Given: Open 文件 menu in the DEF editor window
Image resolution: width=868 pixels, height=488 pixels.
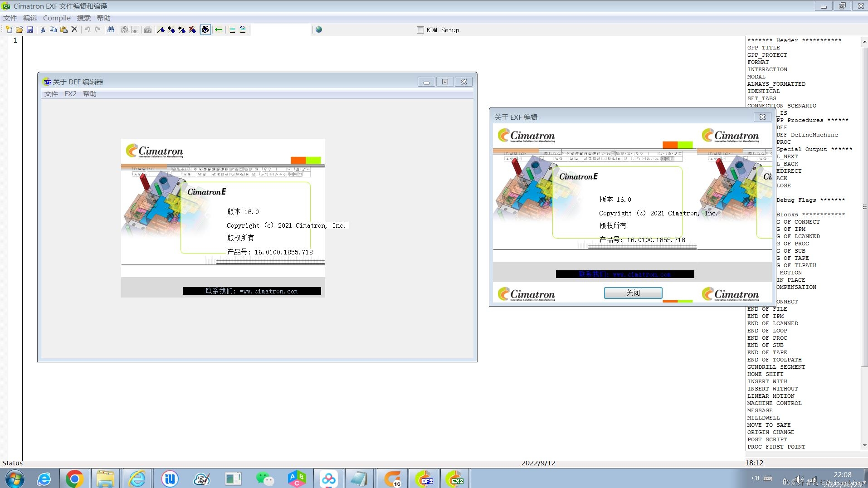Looking at the screenshot, I should pyautogui.click(x=51, y=94).
